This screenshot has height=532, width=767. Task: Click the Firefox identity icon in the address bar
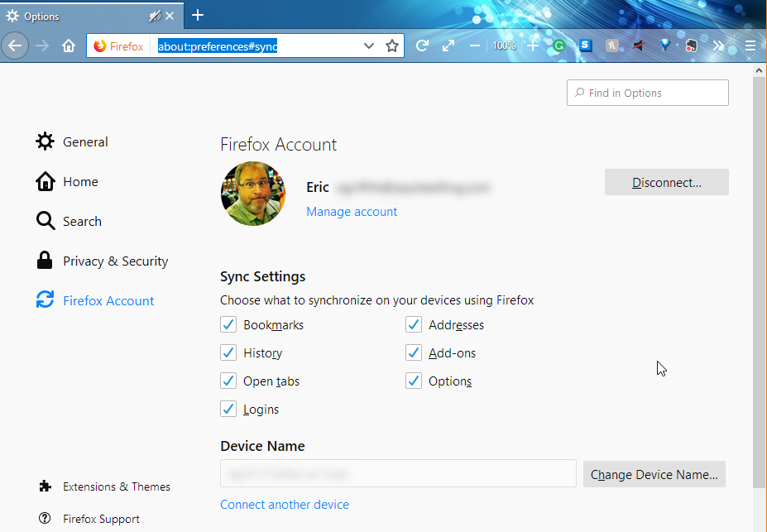coord(100,46)
